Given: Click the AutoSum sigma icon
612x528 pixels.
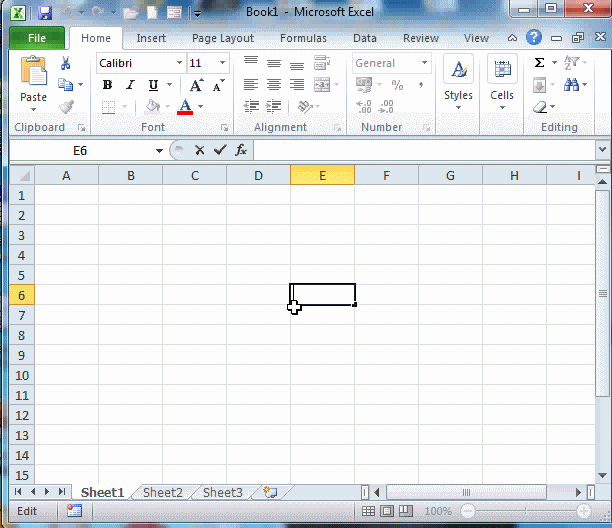Looking at the screenshot, I should [540, 63].
